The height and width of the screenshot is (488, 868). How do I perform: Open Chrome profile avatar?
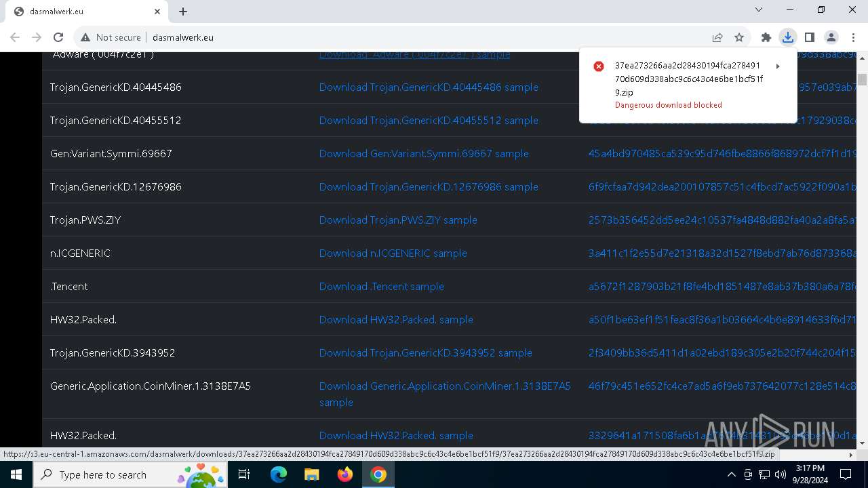(x=831, y=37)
